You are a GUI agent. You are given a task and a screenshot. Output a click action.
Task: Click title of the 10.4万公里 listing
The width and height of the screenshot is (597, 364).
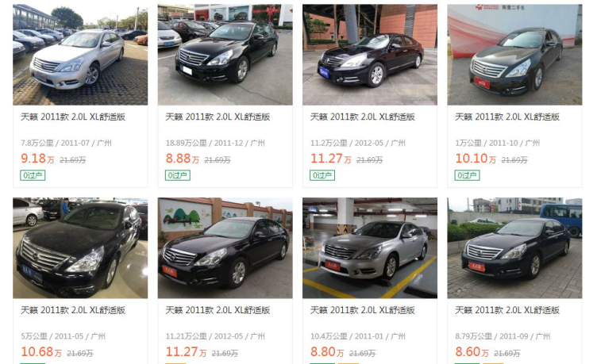[363, 310]
